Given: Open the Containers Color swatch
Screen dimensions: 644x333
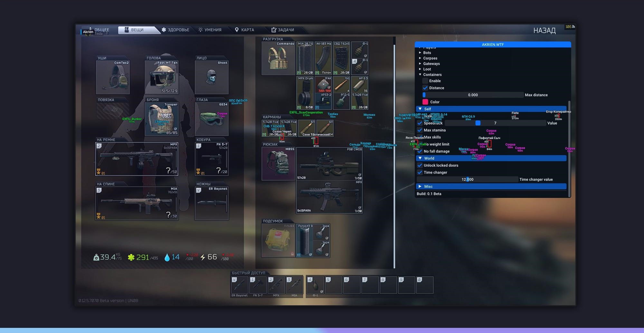Looking at the screenshot, I should (425, 102).
